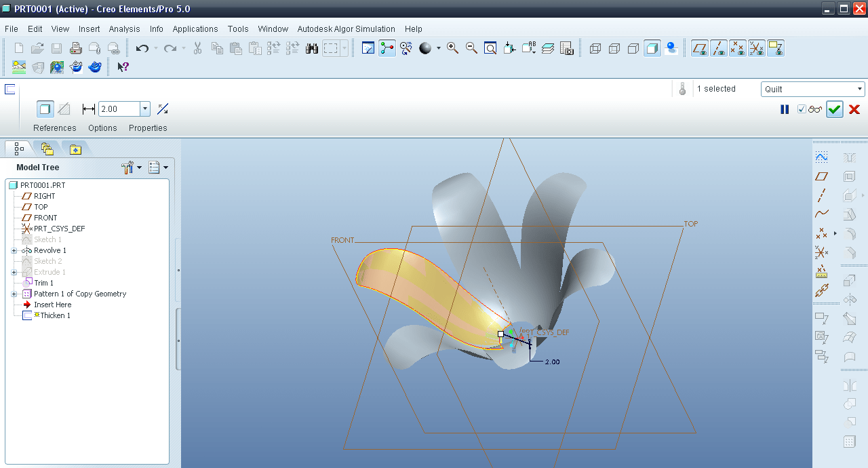868x468 pixels.
Task: Click the Reorient view icon
Action: (510, 48)
